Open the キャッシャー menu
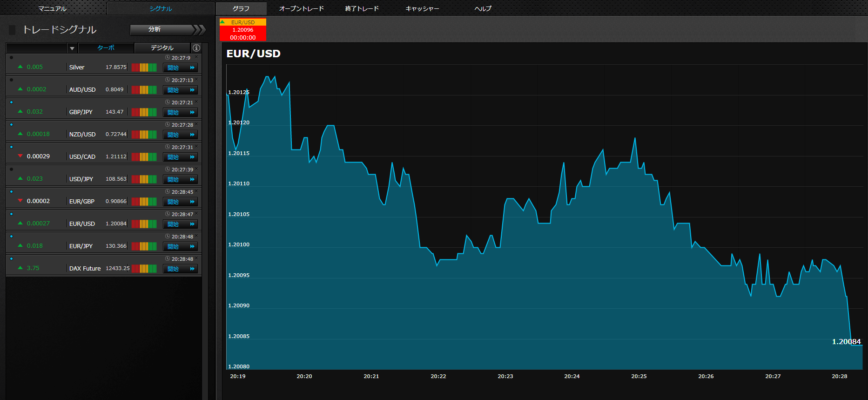Viewport: 868px width, 400px height. pos(422,8)
